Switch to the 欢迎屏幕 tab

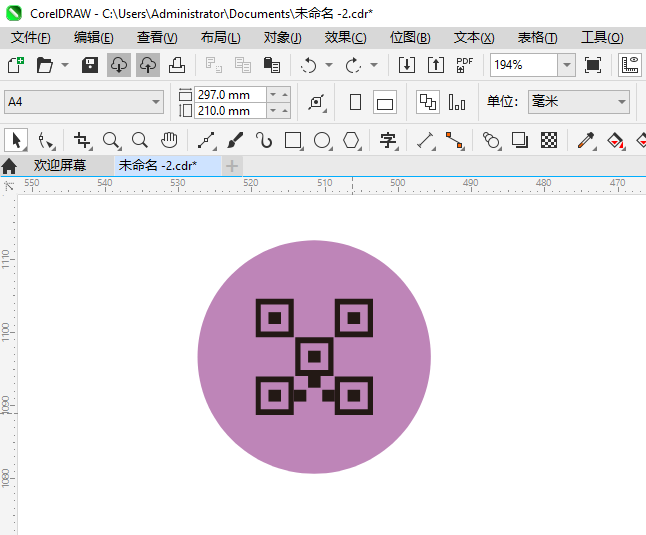click(x=60, y=166)
